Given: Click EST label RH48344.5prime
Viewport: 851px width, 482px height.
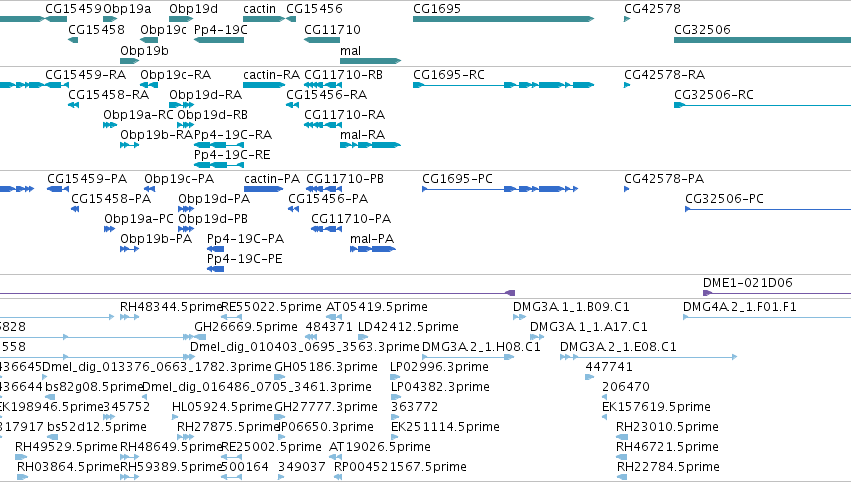Looking at the screenshot, I should pyautogui.click(x=172, y=307).
